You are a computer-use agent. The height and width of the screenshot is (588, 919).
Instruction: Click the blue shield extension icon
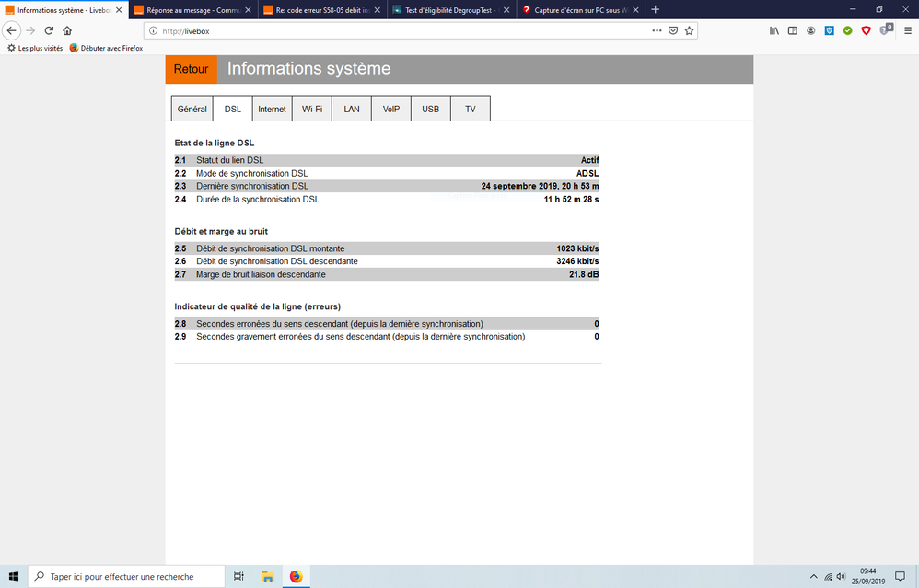point(830,30)
